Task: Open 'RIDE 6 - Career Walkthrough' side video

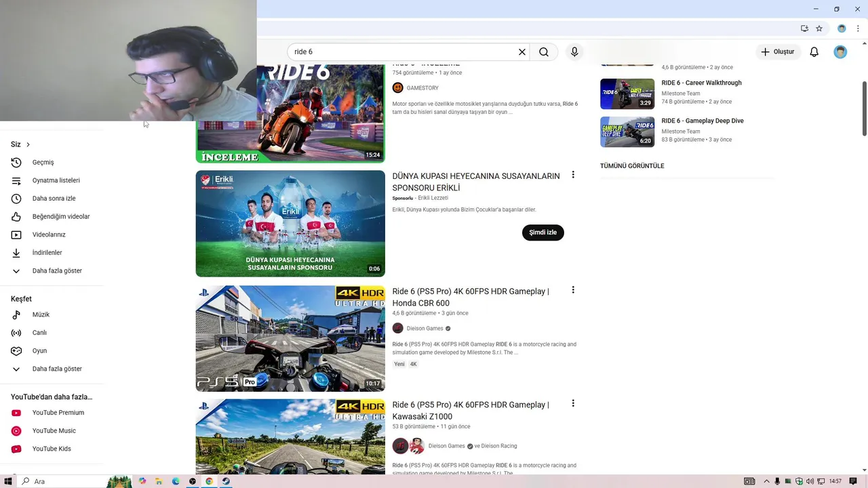Action: click(x=701, y=83)
